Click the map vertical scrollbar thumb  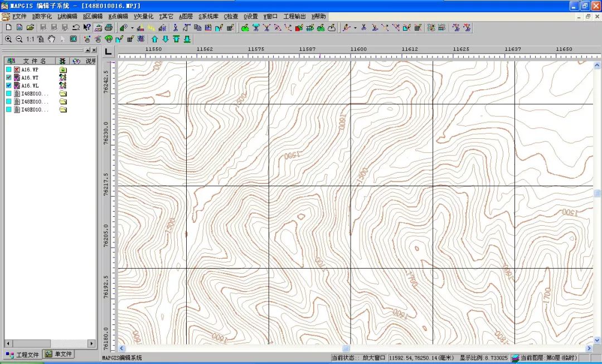[597, 193]
